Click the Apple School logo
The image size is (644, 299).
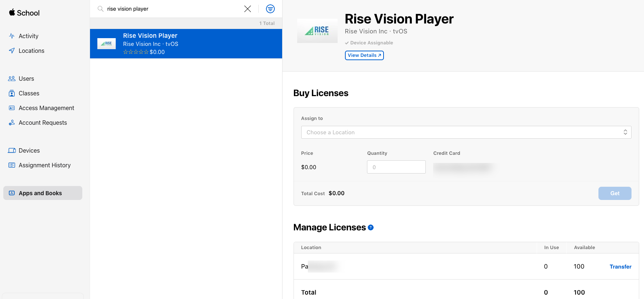pyautogui.click(x=24, y=13)
